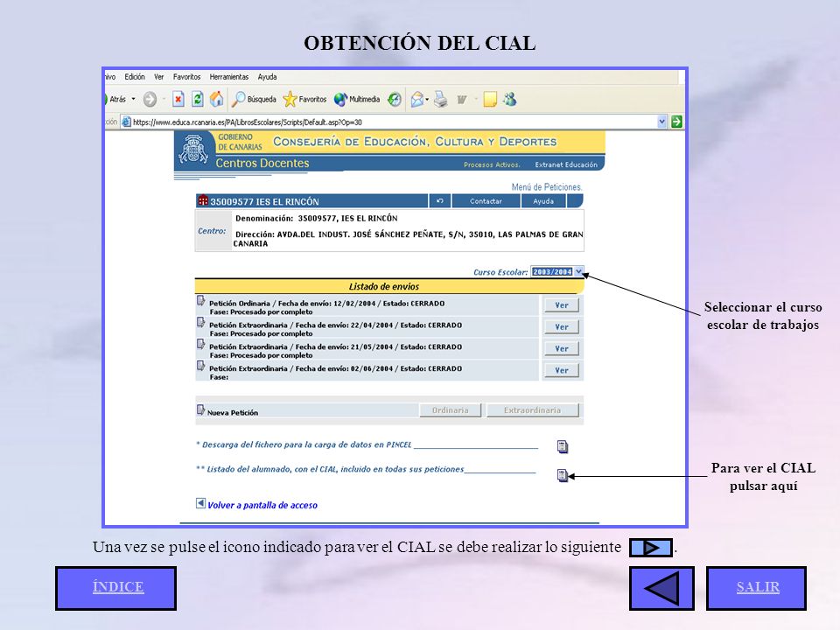The width and height of the screenshot is (840, 630).
Task: Go to Home page via house icon
Action: [216, 99]
